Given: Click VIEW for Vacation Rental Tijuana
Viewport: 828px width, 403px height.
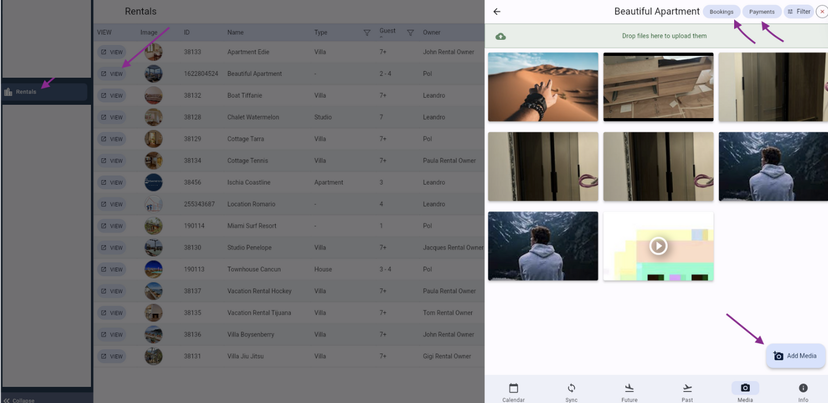Looking at the screenshot, I should click(111, 313).
